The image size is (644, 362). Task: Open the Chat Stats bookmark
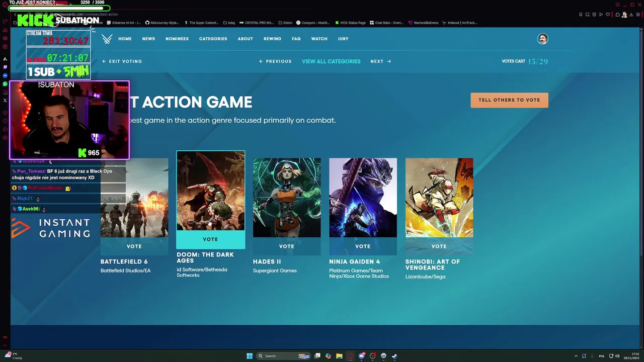tap(387, 23)
